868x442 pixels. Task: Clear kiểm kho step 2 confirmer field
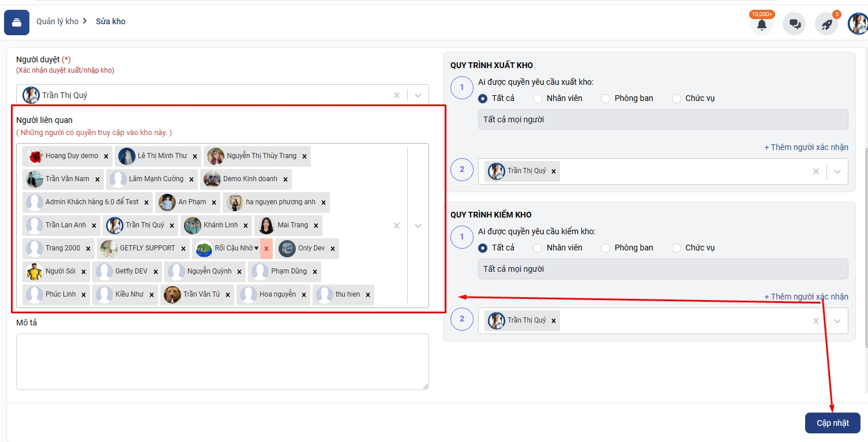click(816, 321)
